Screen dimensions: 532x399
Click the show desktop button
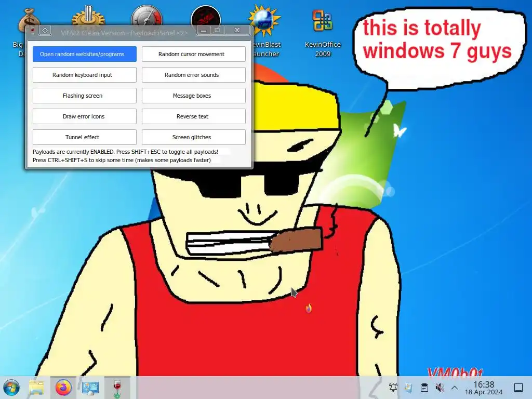pyautogui.click(x=518, y=388)
